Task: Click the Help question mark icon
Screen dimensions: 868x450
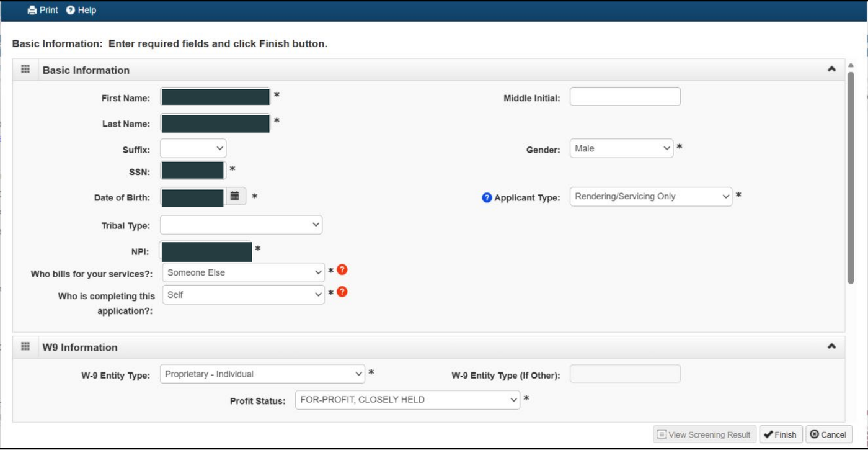Action: [x=71, y=10]
